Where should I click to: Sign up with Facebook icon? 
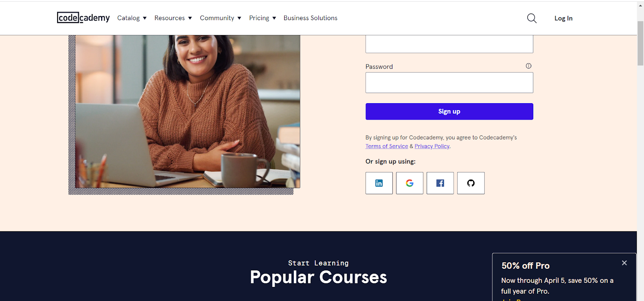pos(440,183)
